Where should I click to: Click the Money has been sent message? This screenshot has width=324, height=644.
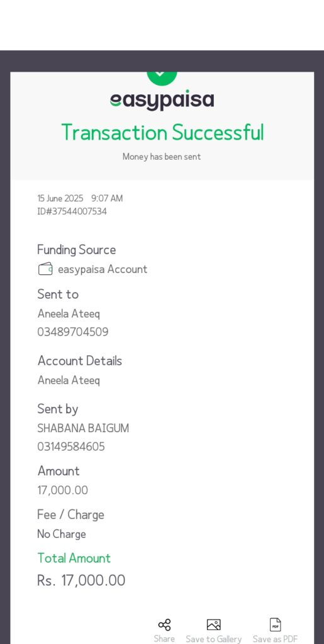tap(162, 157)
